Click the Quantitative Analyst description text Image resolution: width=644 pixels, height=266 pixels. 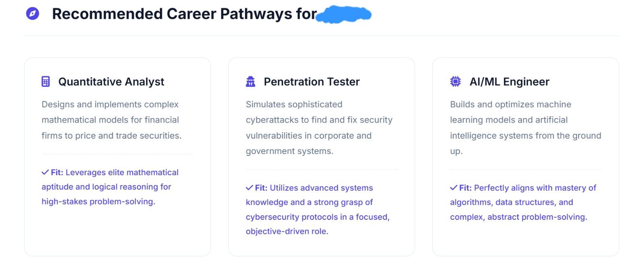(111, 120)
